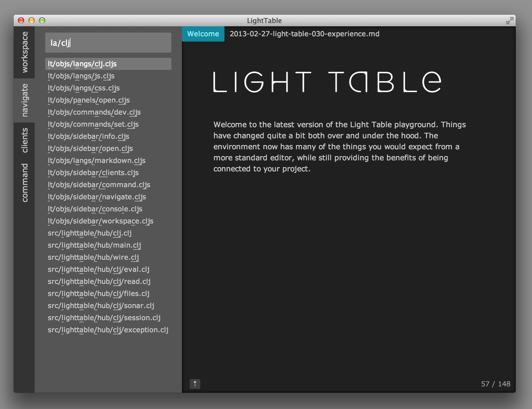
Task: Select the navigate sidebar tab
Action: (x=24, y=100)
